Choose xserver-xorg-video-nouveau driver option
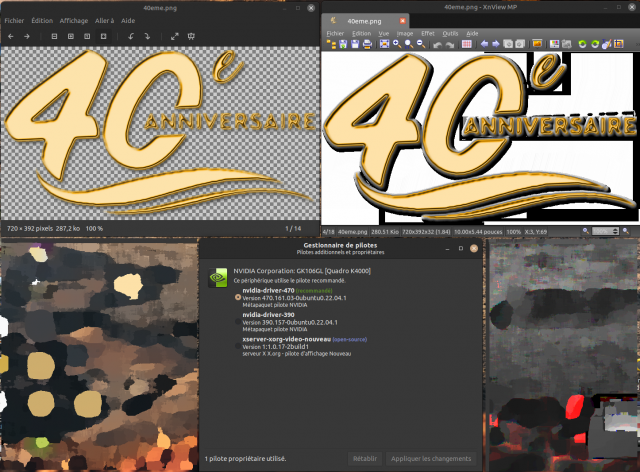This screenshot has height=472, width=640. (238, 346)
